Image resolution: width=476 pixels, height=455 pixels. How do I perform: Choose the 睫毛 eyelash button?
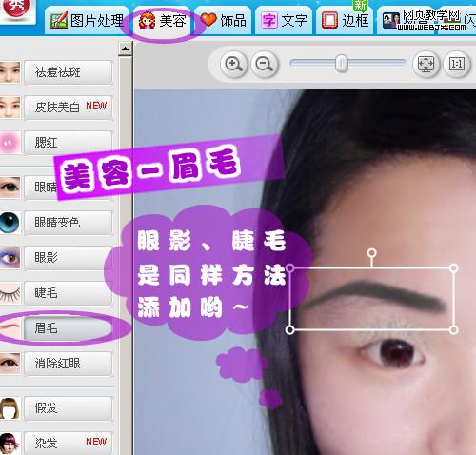tap(69, 293)
